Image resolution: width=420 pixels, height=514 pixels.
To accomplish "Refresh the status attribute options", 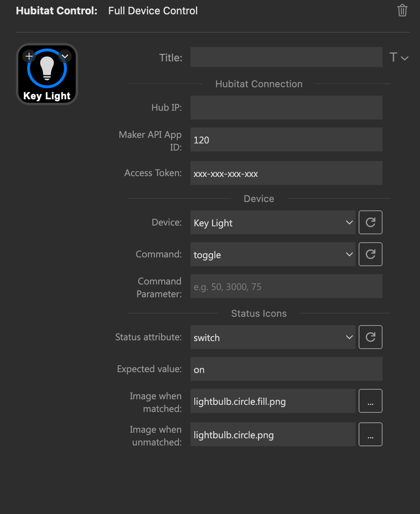I will coord(370,337).
